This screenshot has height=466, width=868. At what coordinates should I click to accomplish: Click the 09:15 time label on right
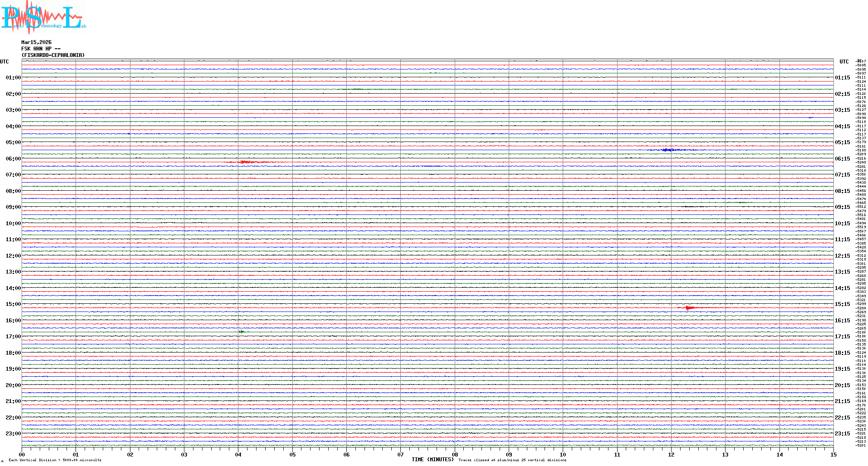842,207
